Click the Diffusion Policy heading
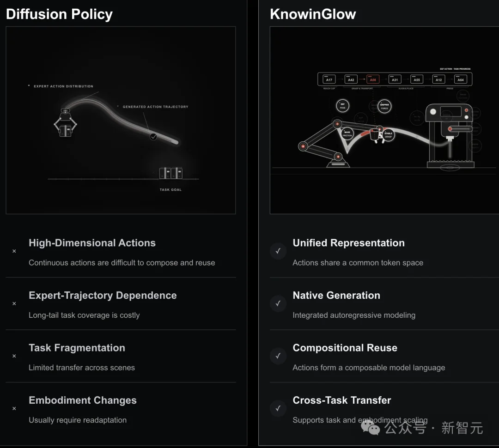Viewport: 499px width, 448px height. (60, 14)
